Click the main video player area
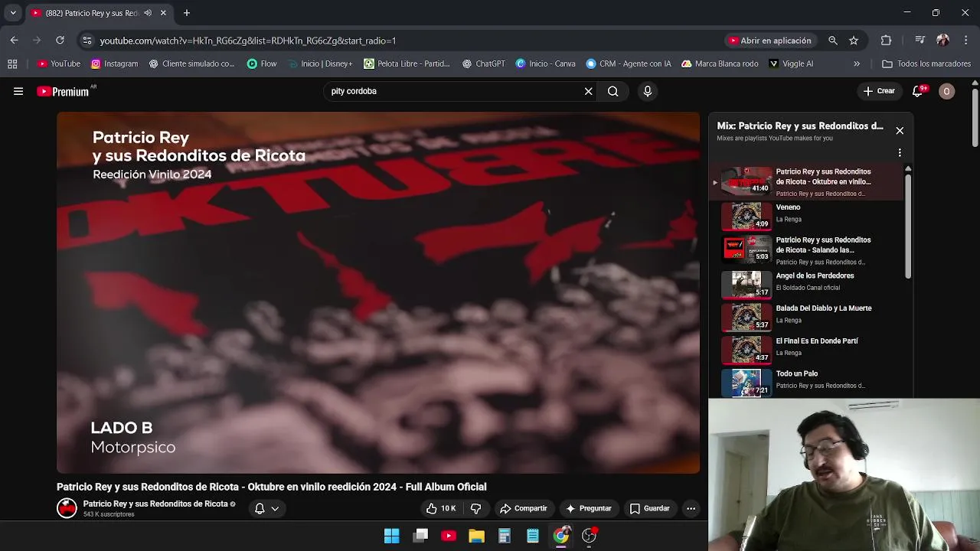Viewport: 980px width, 551px height. pyautogui.click(x=378, y=292)
